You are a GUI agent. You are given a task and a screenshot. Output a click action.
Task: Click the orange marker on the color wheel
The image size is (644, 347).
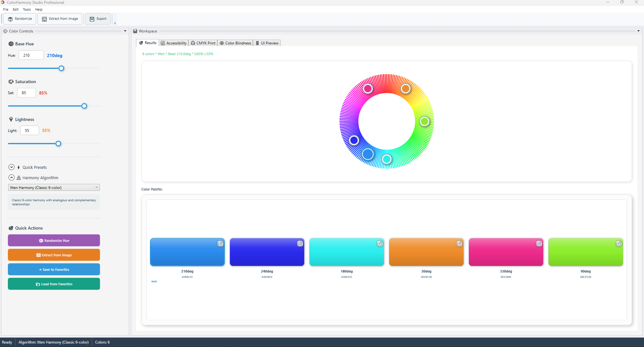click(x=405, y=89)
